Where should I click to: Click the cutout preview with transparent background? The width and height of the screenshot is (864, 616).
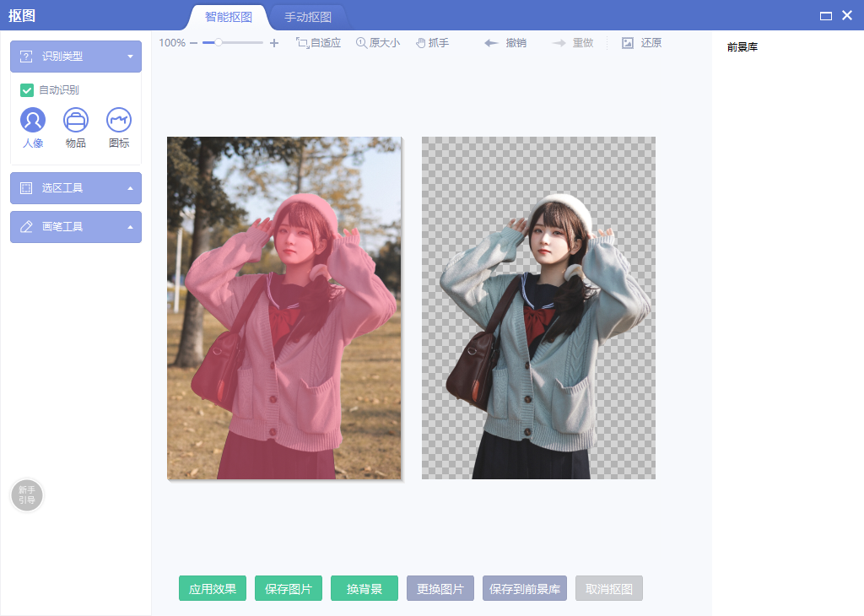point(538,308)
